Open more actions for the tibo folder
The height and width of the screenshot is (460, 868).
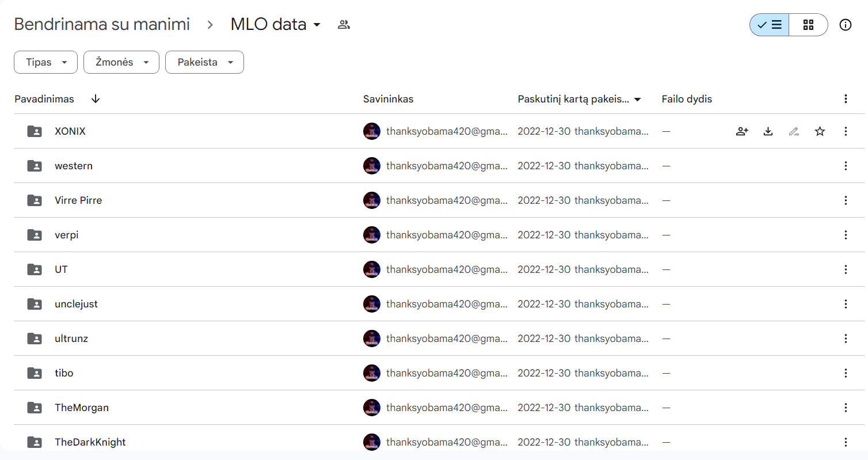point(846,373)
